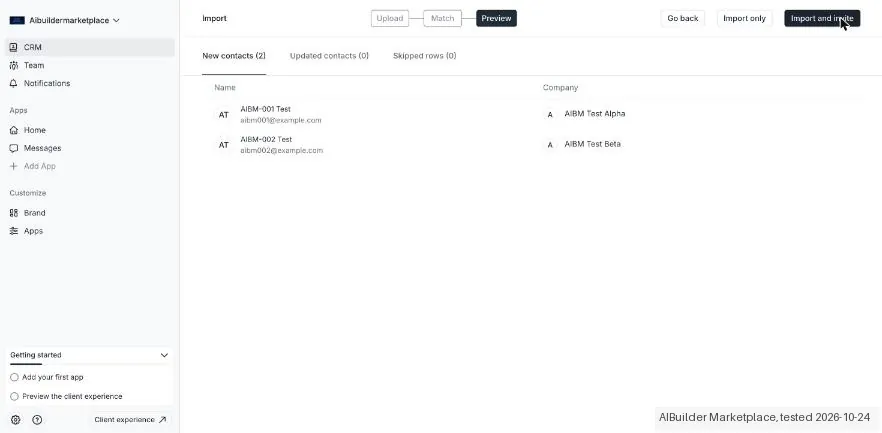Click the AT avatar for AIBM-001 Test

point(224,115)
